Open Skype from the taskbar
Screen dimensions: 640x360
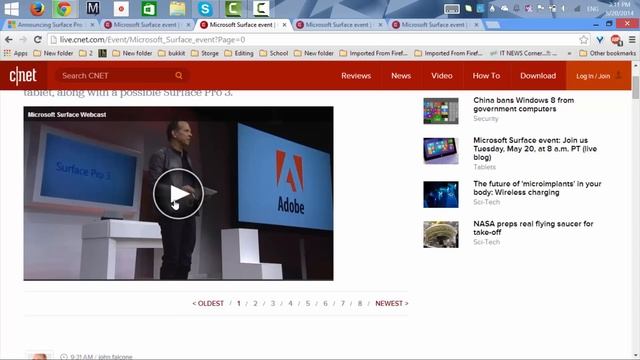coord(205,8)
